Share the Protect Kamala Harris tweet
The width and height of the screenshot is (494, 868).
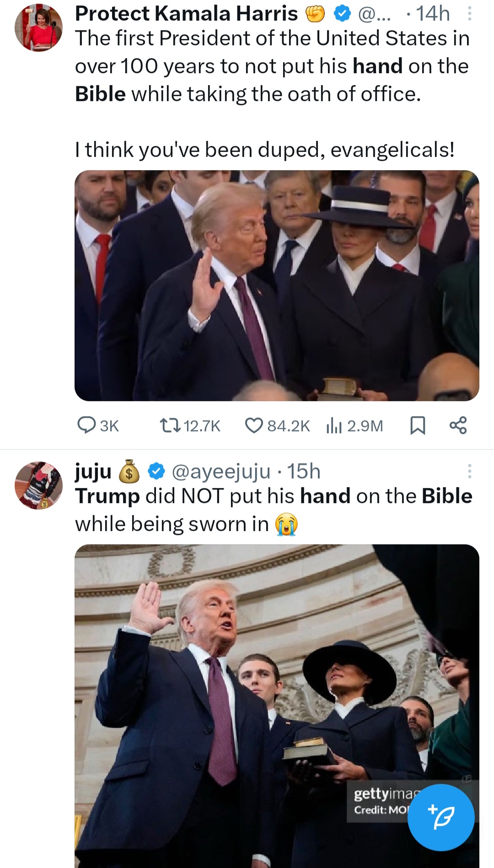(x=458, y=425)
